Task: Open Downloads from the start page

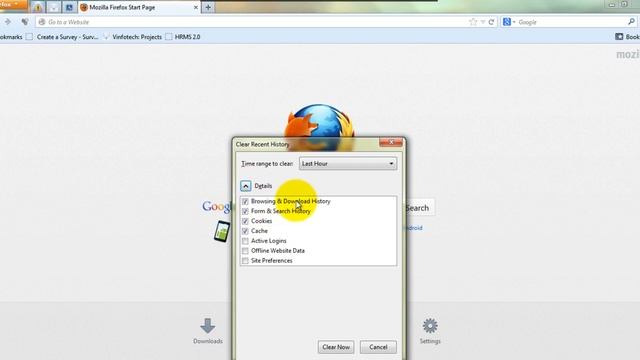Action: [x=208, y=331]
